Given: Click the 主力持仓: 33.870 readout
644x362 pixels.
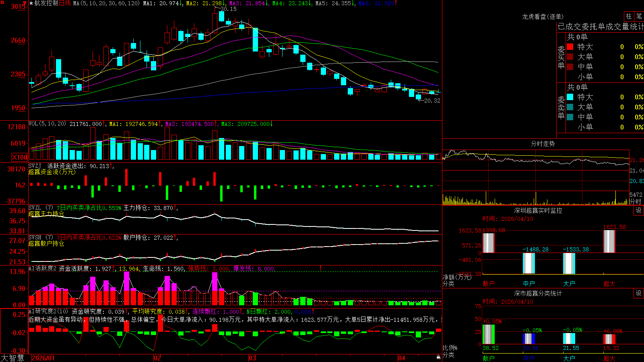Looking at the screenshot, I should pos(151,208).
